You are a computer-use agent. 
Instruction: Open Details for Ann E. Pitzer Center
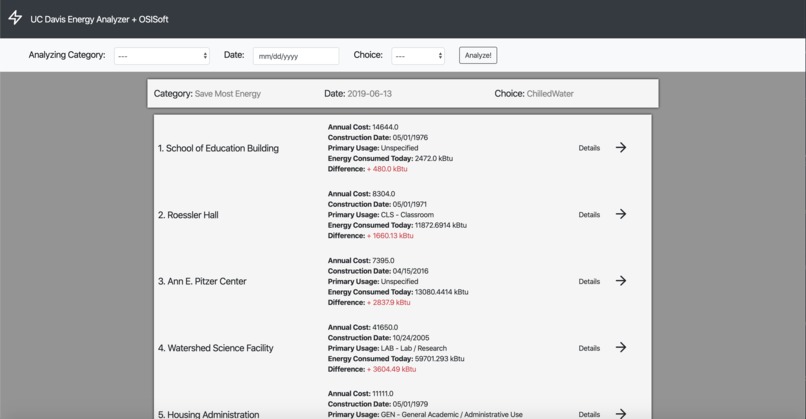click(x=589, y=282)
